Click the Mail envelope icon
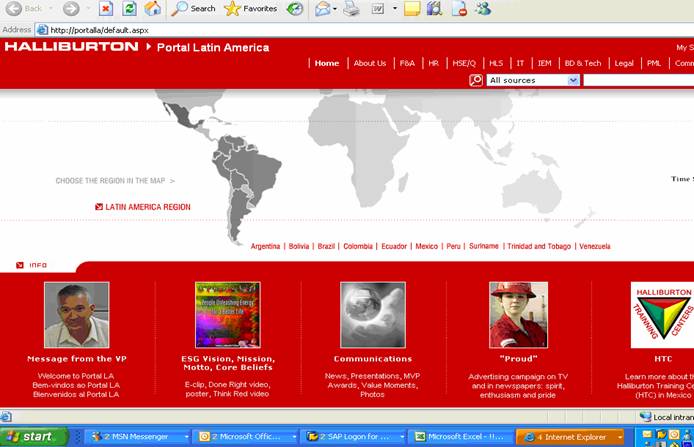Screen dimensions: 694x447 pyautogui.click(x=323, y=8)
